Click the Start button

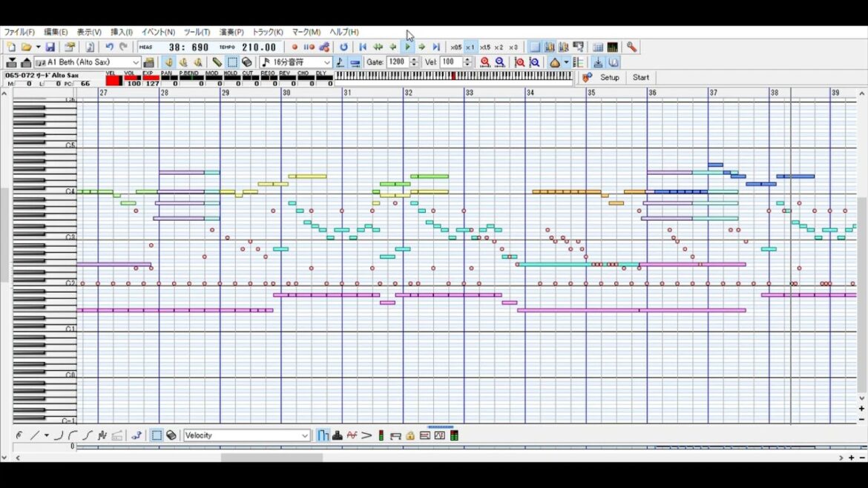641,77
